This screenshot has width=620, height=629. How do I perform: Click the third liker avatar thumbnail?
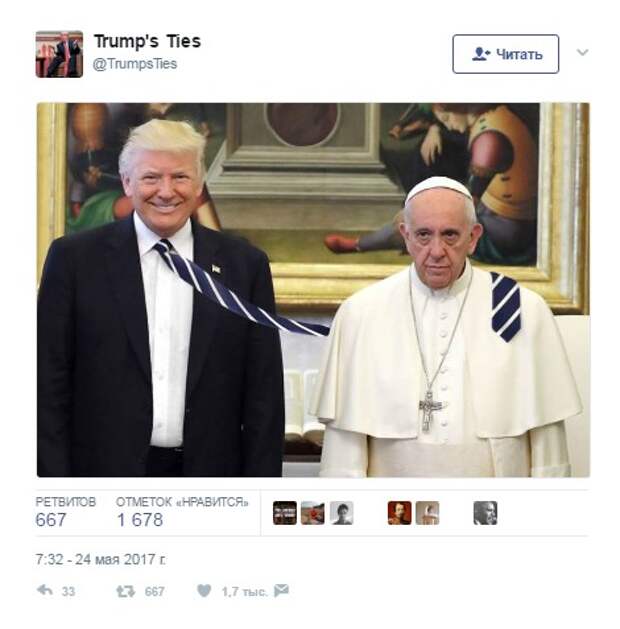[x=342, y=513]
